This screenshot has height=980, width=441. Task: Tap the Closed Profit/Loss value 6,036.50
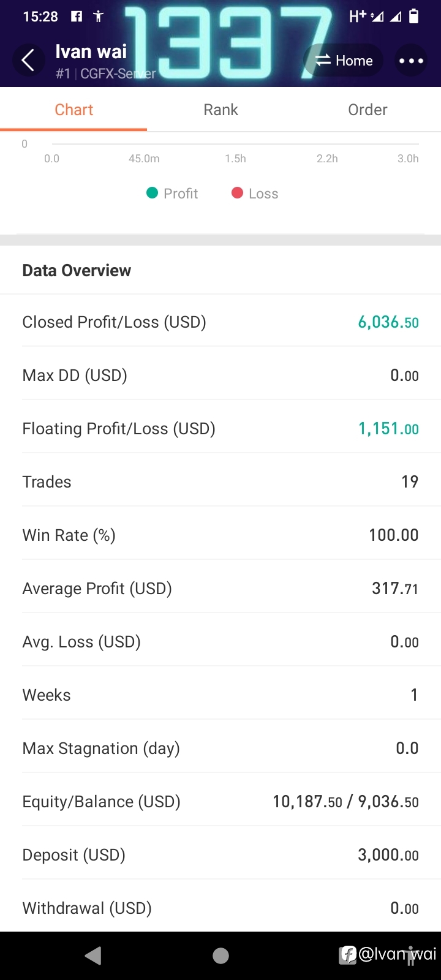388,322
